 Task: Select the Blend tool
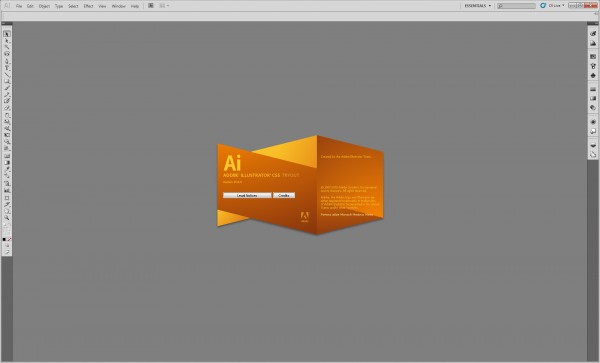tap(7, 175)
